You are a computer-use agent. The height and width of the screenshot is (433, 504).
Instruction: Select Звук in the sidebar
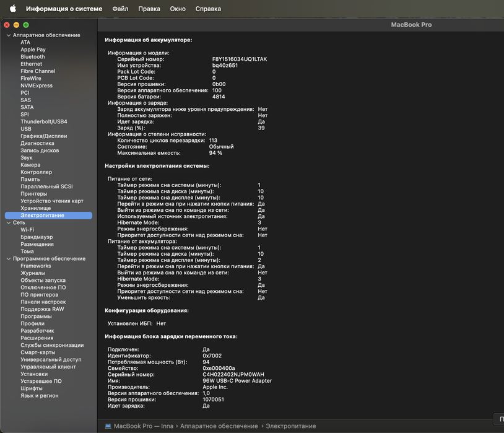[27, 157]
